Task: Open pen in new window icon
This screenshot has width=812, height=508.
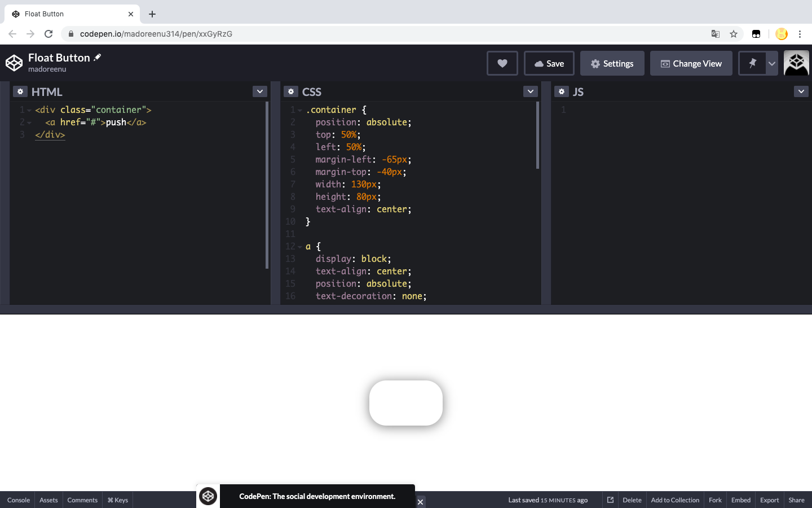Action: (610, 500)
